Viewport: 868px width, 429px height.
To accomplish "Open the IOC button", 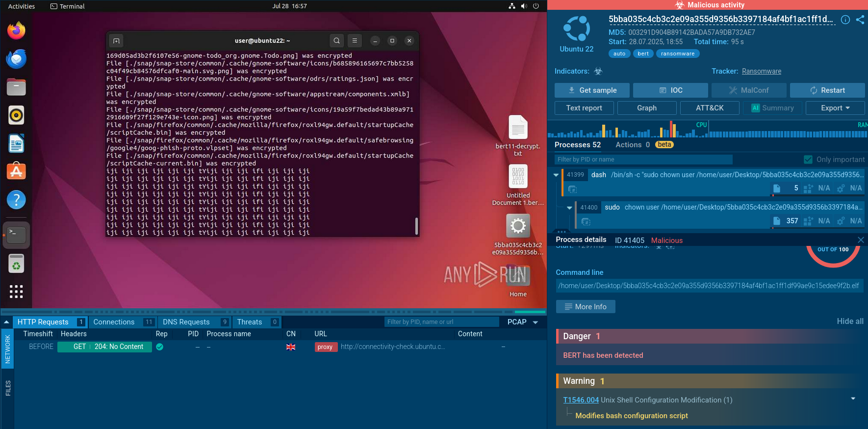I will coord(670,90).
